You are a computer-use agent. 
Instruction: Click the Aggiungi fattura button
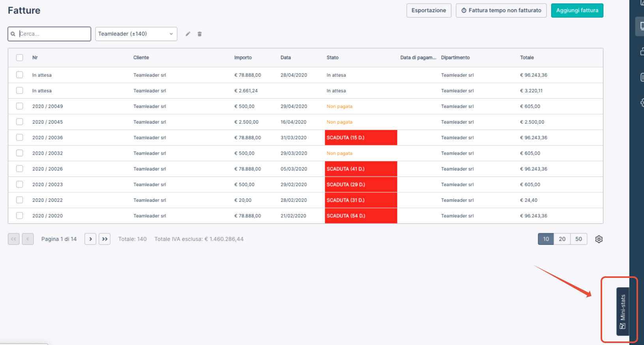pos(577,10)
